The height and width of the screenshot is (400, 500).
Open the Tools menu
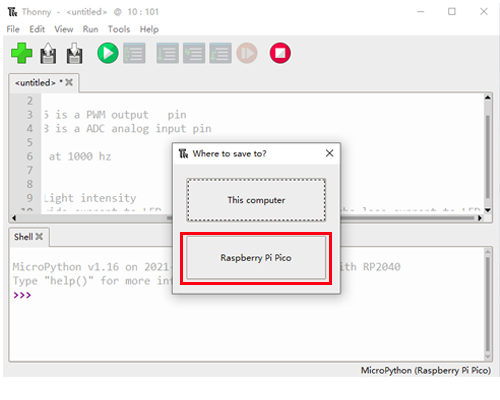[119, 29]
